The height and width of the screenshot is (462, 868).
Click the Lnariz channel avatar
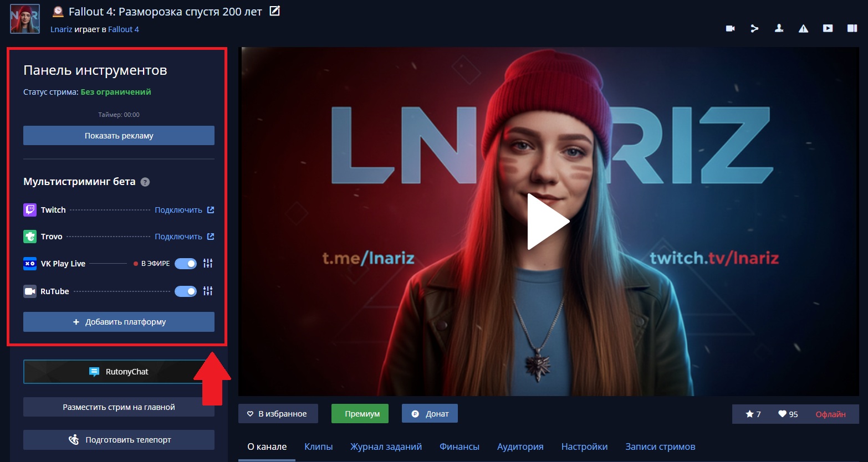[x=25, y=19]
